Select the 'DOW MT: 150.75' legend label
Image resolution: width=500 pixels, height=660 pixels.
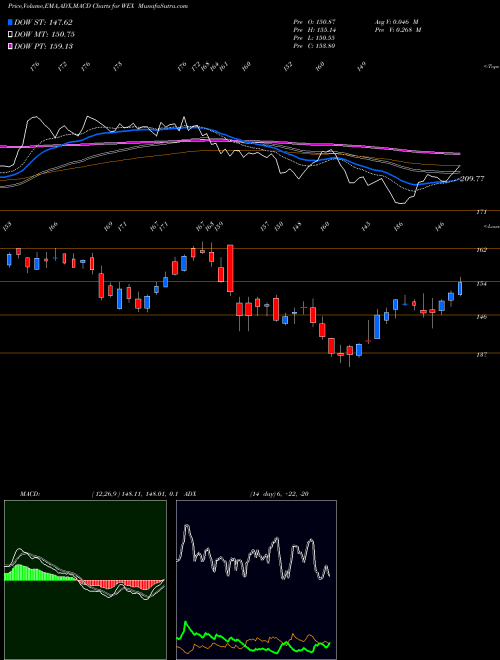pyautogui.click(x=44, y=35)
